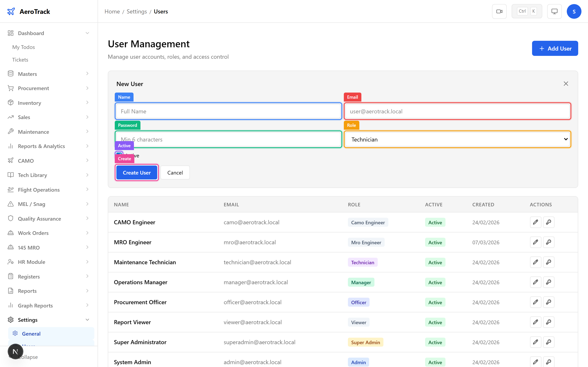Open the Role dropdown showing Technician
The image size is (588, 367).
tap(457, 139)
